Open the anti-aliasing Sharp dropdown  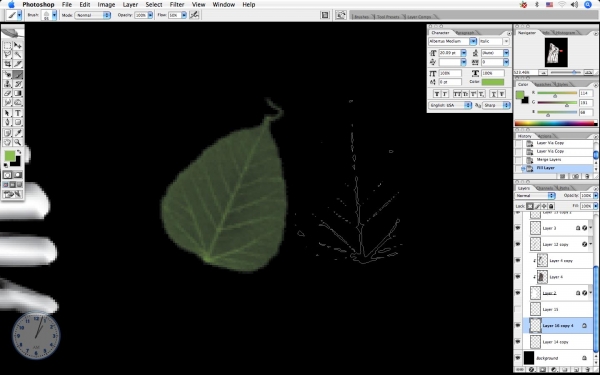(496, 105)
